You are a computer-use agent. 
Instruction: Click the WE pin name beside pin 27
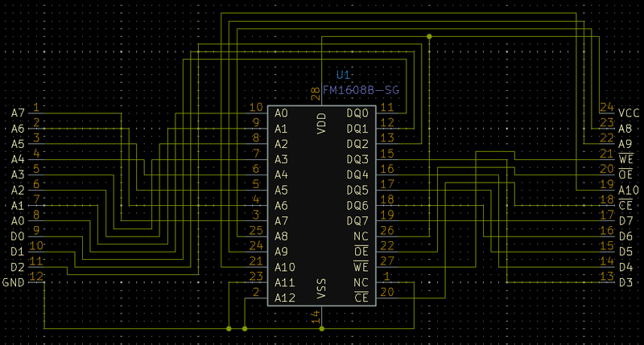tap(361, 267)
